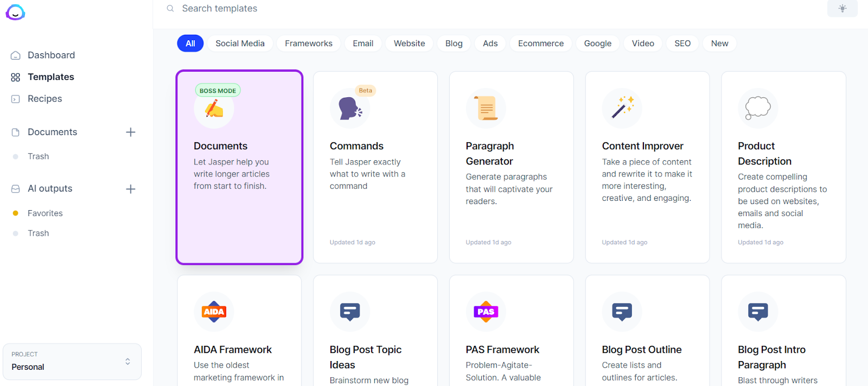The image size is (868, 386).
Task: Open the Commands template title
Action: tap(356, 146)
